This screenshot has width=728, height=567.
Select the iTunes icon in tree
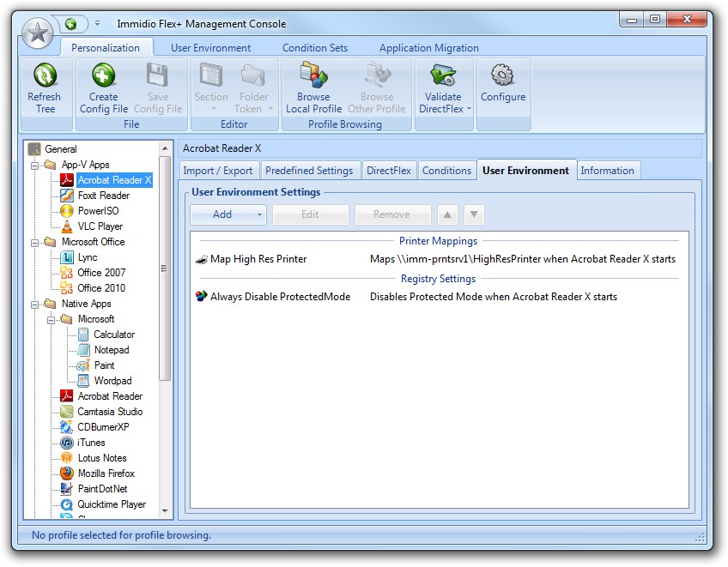coord(67,443)
